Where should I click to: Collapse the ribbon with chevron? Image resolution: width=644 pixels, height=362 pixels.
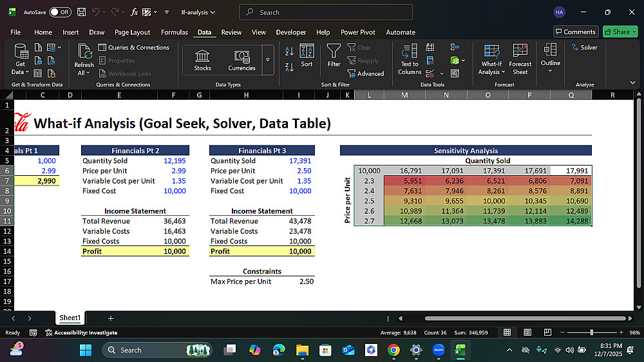632,82
